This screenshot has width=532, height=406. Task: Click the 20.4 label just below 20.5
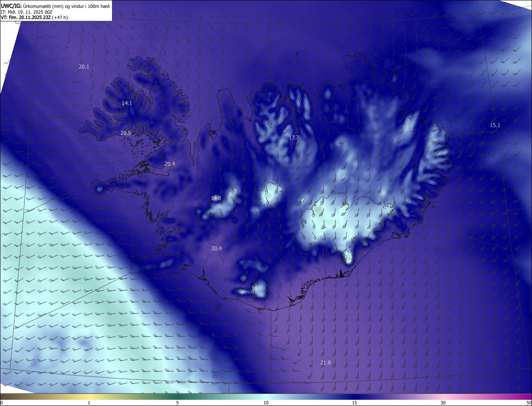pyautogui.click(x=170, y=164)
